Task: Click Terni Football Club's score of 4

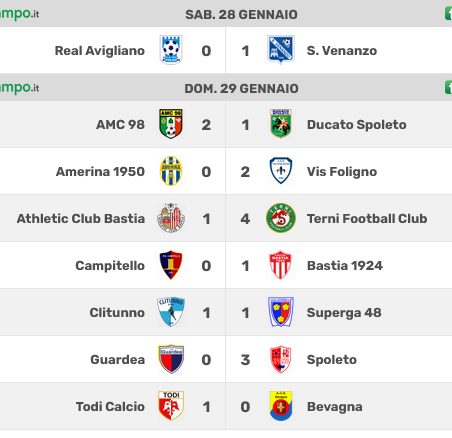Action: (245, 219)
